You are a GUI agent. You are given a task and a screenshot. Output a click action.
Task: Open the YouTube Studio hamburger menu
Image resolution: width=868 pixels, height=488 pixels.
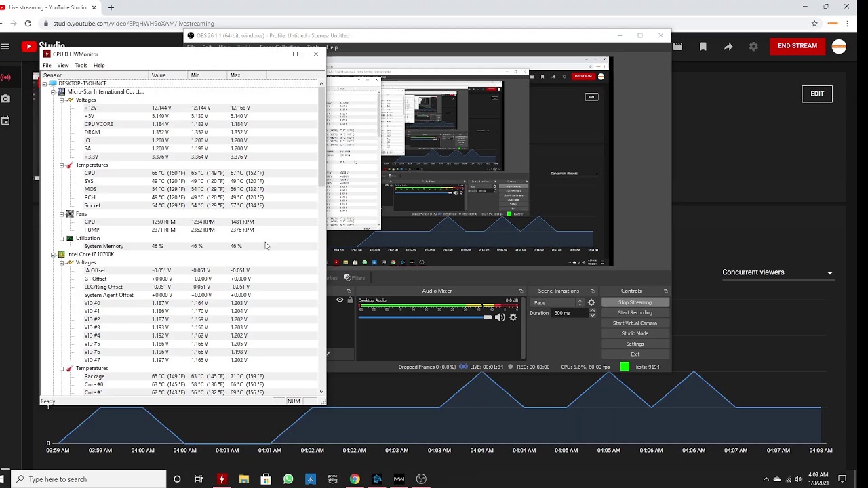(x=5, y=47)
